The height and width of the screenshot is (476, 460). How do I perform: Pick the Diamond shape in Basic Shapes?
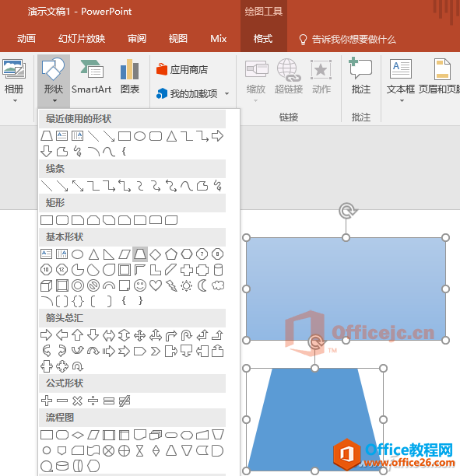coord(155,254)
